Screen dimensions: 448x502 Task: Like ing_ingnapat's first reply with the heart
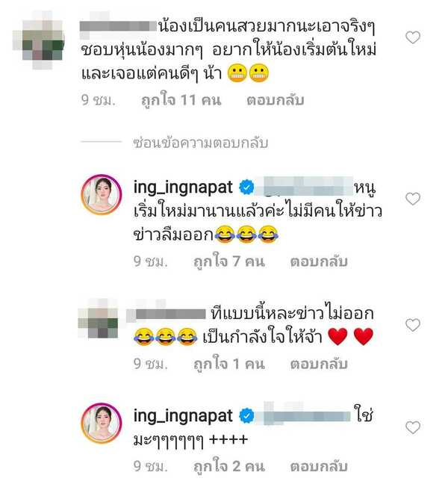[x=413, y=199]
